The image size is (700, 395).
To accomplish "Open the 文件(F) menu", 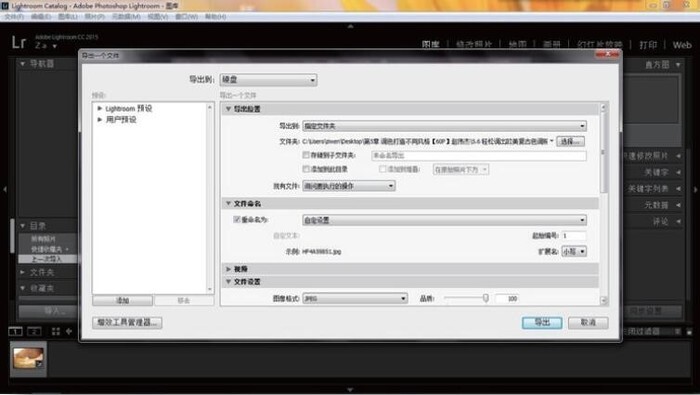I will pos(14,17).
